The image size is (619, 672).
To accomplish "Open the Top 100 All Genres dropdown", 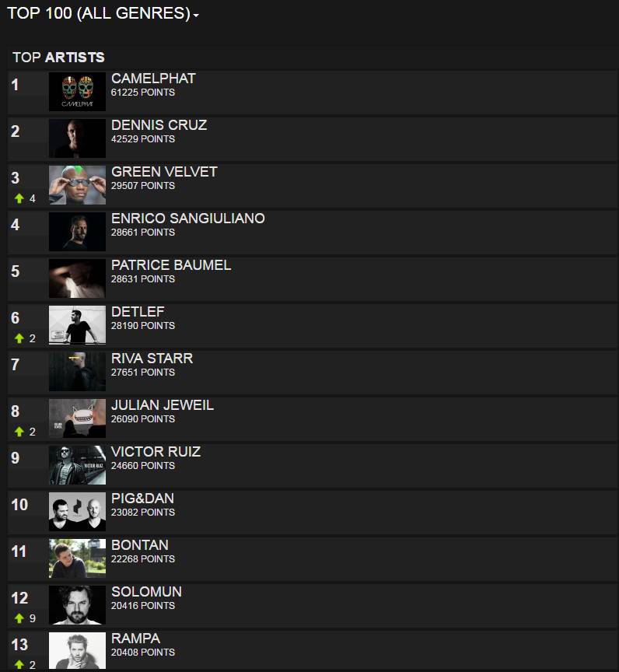I will 103,13.
